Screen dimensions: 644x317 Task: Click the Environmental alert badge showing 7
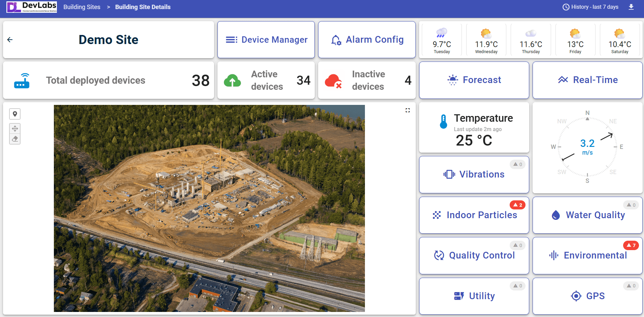[631, 245]
